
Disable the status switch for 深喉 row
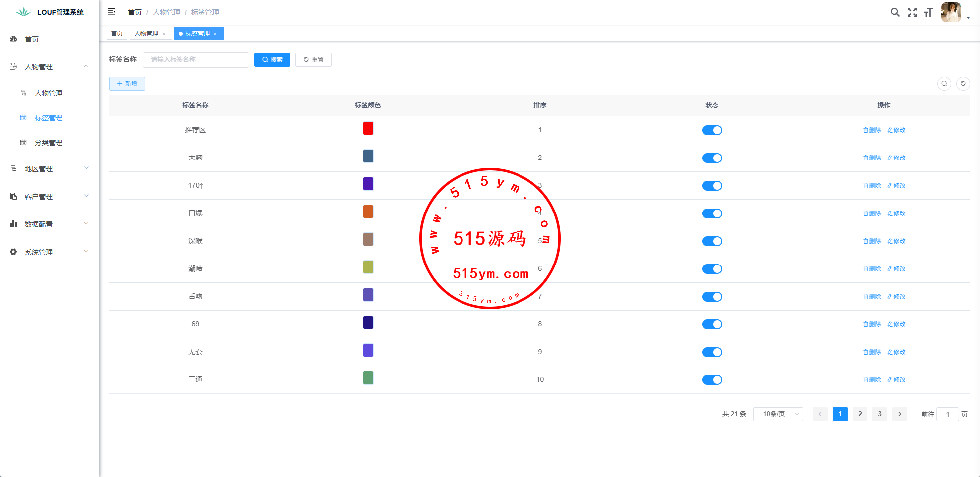coord(712,241)
